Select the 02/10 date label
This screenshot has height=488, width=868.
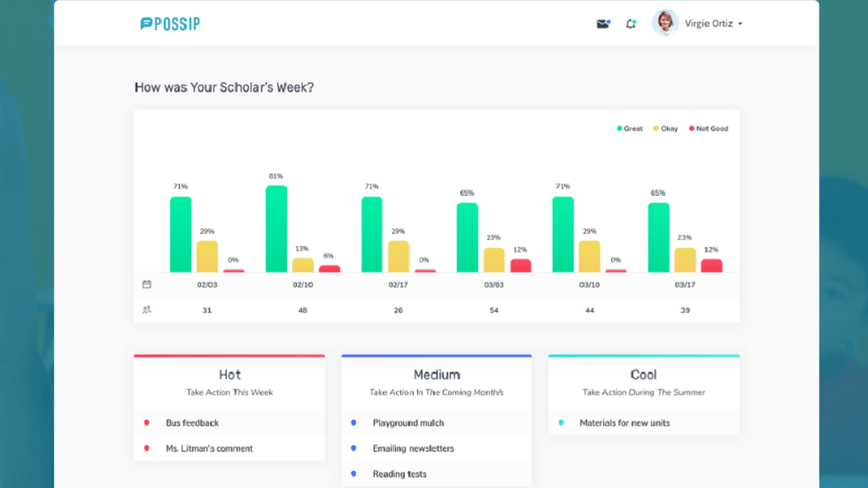point(303,285)
